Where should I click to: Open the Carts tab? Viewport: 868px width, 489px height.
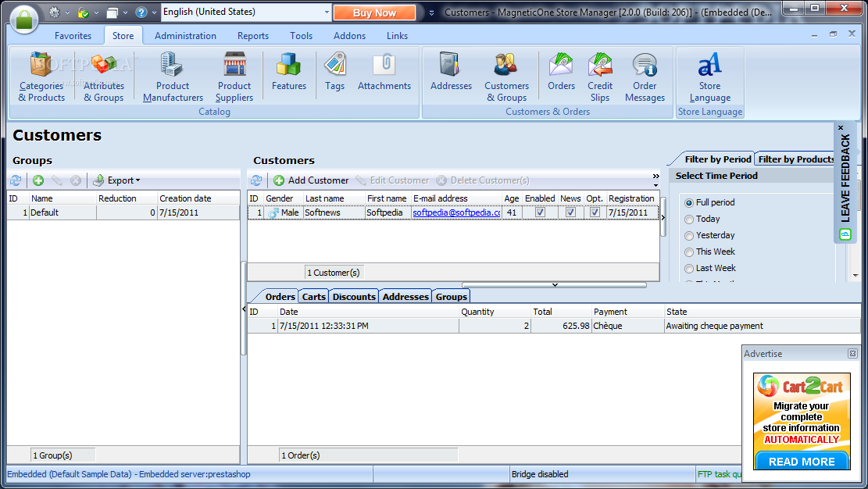point(314,296)
